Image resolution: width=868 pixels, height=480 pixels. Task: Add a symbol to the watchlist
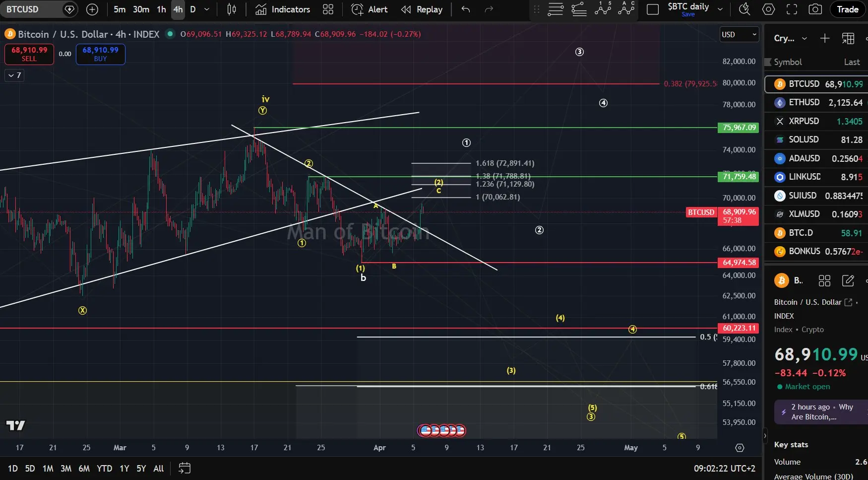coord(824,38)
